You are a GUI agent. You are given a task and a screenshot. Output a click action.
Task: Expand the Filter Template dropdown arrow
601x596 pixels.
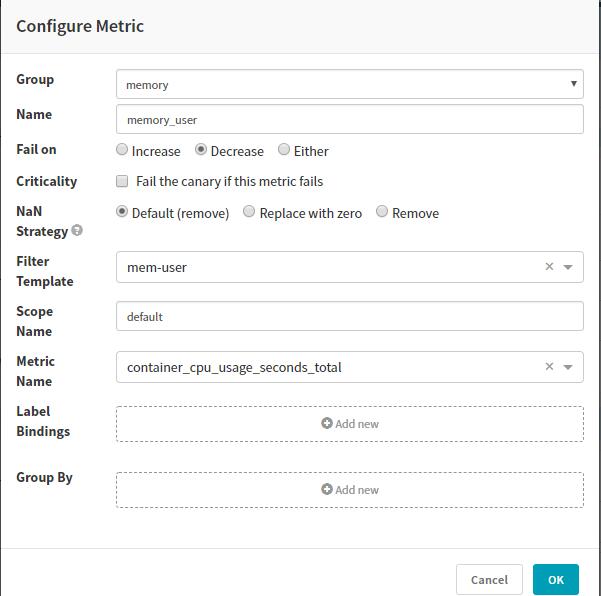568,267
